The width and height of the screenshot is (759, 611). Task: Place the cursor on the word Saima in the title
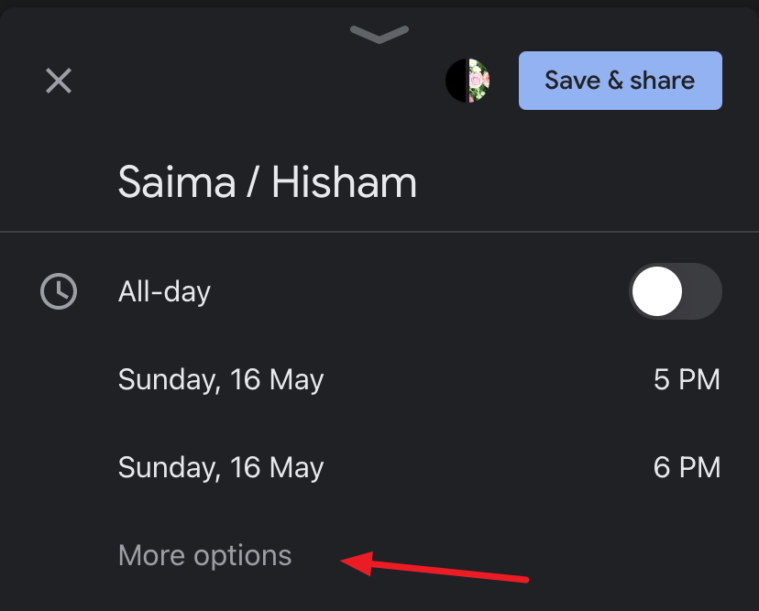(177, 182)
